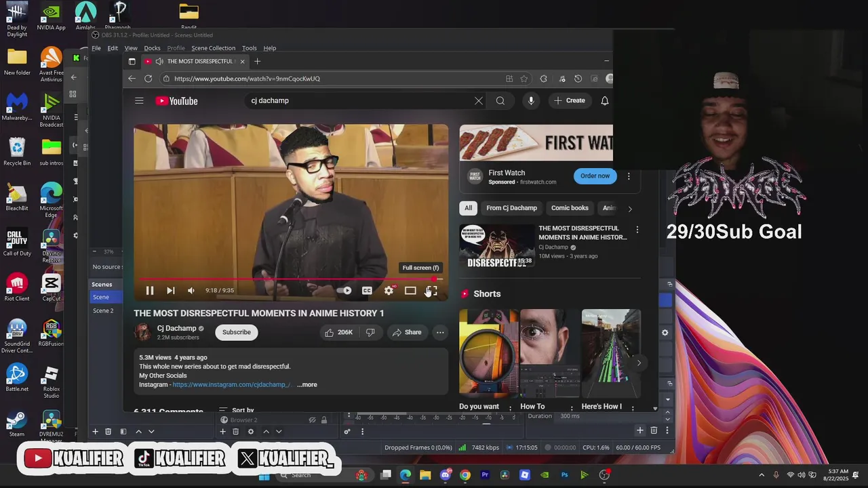Search with your voice microphone
This screenshot has width=868, height=488.
tap(531, 100)
